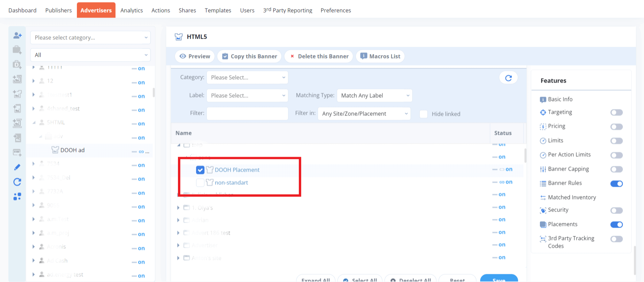Check the non-standart placement checkbox

coord(200,183)
